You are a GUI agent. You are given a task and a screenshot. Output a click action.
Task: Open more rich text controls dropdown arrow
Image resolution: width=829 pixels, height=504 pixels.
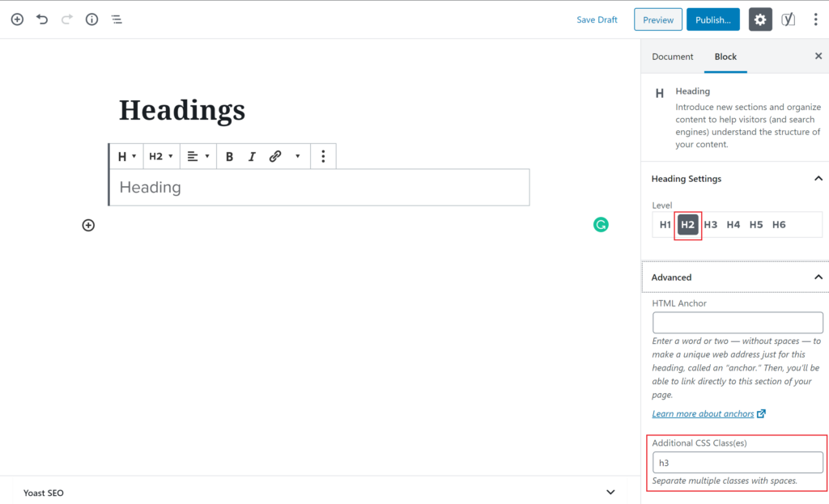click(298, 156)
